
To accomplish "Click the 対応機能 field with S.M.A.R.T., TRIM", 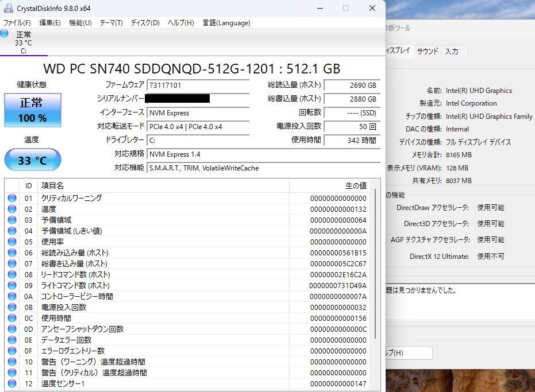I will click(x=263, y=168).
